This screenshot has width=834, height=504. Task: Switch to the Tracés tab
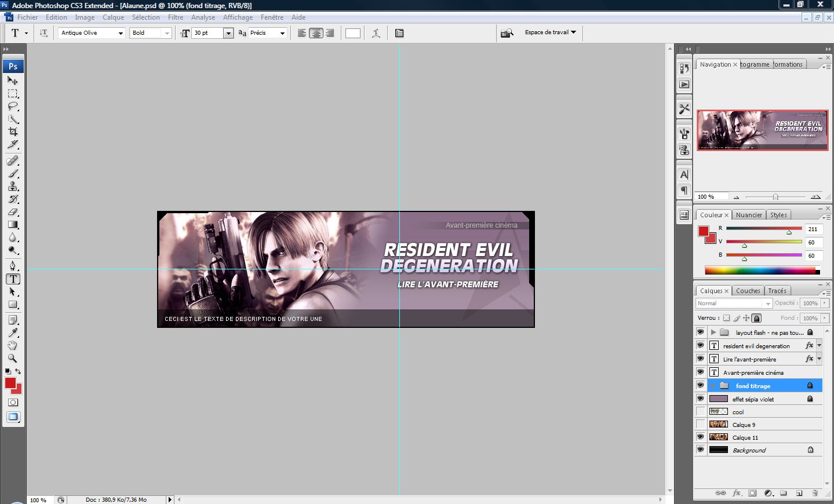[x=777, y=291]
